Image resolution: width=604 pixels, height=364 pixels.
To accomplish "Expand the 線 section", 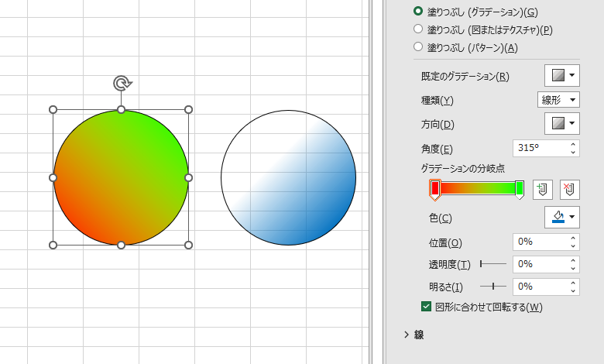I will click(x=407, y=335).
